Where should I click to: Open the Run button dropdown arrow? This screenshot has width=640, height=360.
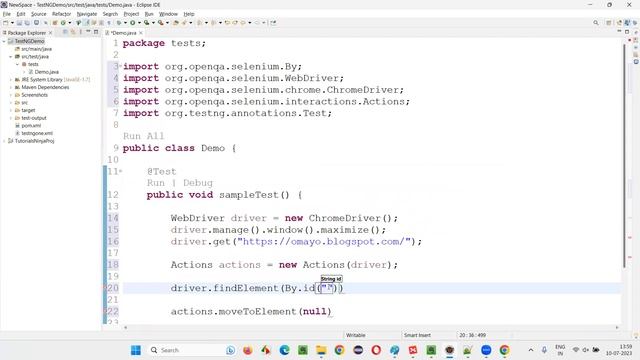[139, 23]
